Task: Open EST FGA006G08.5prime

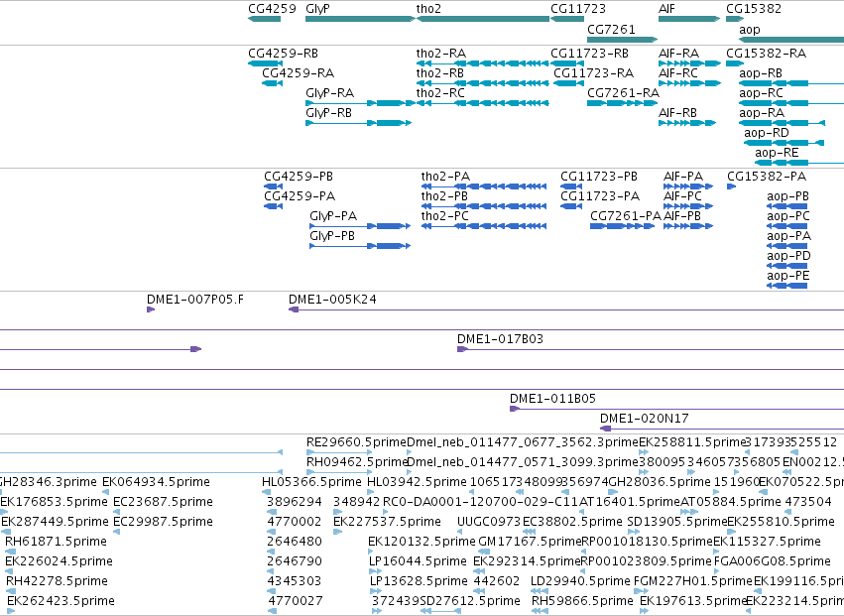Action: 772,561
